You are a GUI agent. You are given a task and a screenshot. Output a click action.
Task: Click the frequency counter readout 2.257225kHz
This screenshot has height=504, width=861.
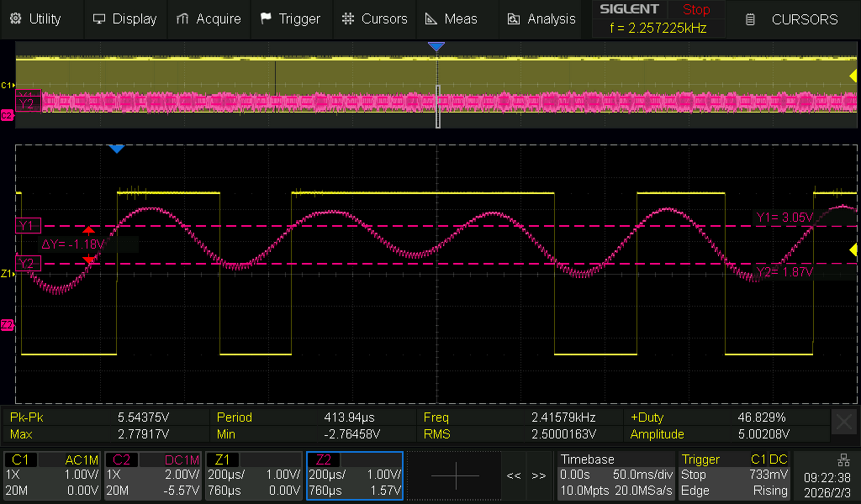658,28
